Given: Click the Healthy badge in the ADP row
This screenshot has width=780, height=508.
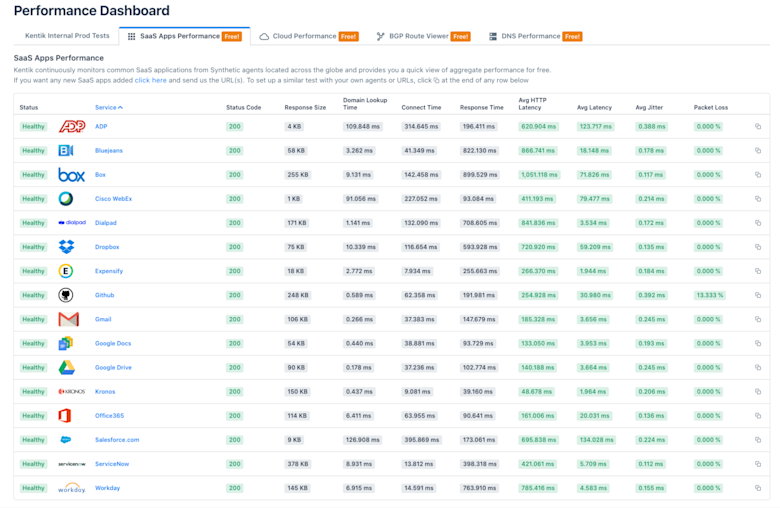Looking at the screenshot, I should 33,126.
